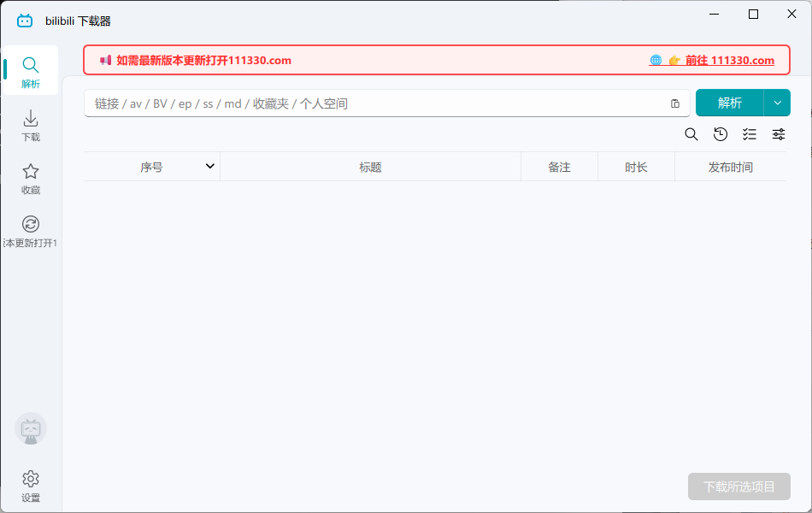
Task: Close the bilibili downloader window
Action: 791,14
